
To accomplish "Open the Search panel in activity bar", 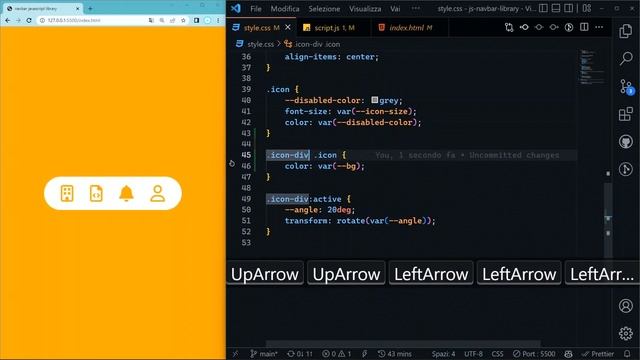I will coord(626,58).
